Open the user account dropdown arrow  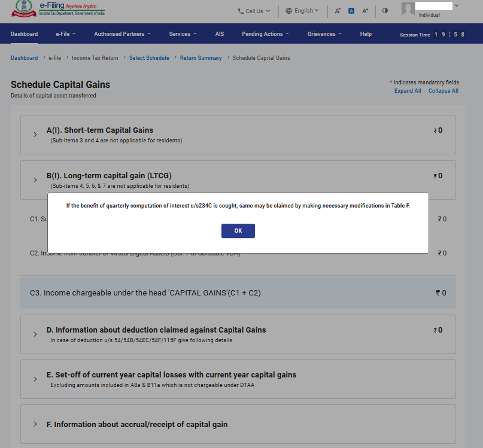pyautogui.click(x=457, y=5)
